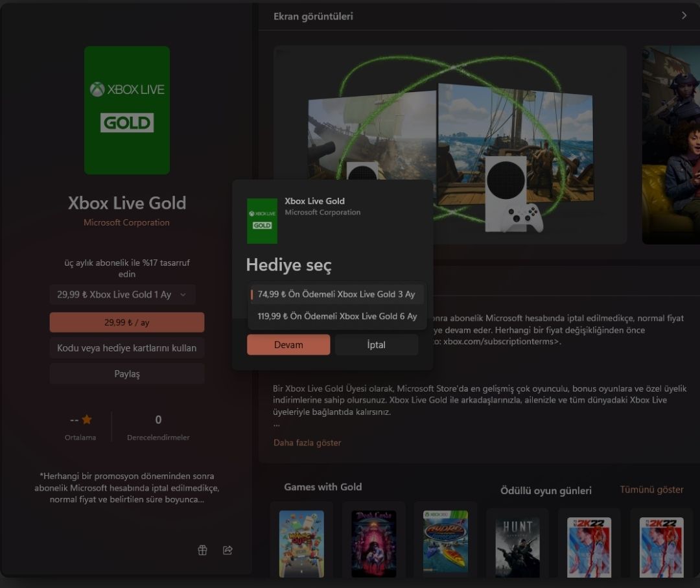The width and height of the screenshot is (700, 588).
Task: Open the Hunt game thumbnail
Action: [x=517, y=547]
